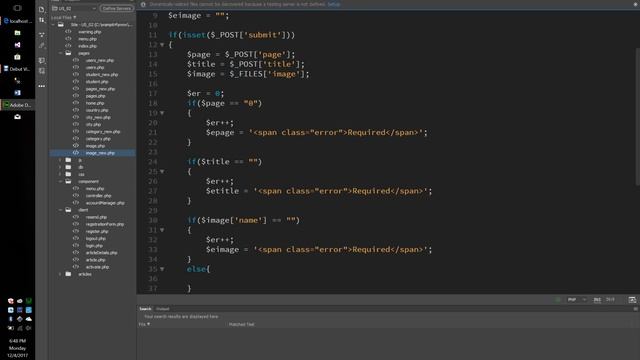Open Documents icon in Dreamweaver left toolbar
The height and width of the screenshot is (360, 640).
click(x=42, y=9)
